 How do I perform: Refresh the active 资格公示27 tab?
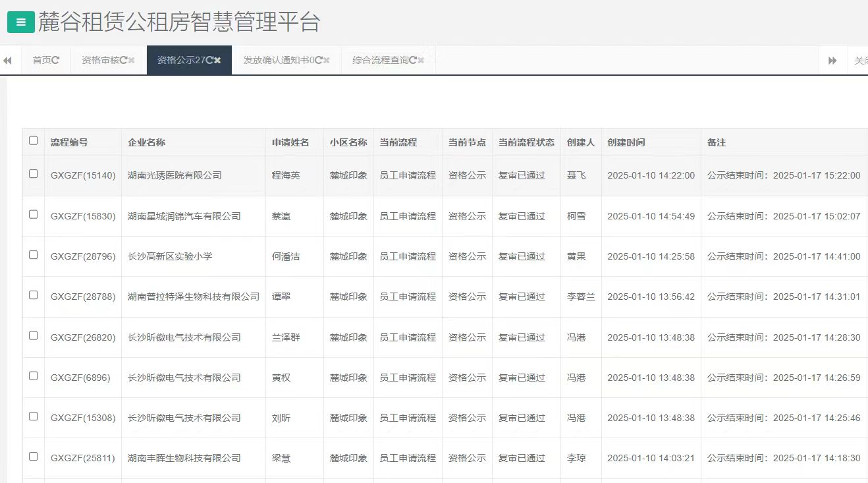[208, 59]
